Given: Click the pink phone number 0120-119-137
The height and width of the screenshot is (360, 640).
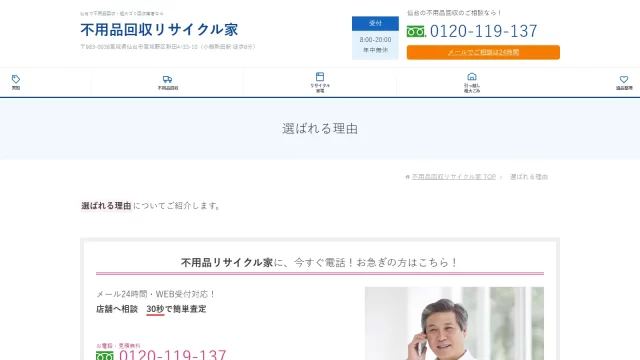Looking at the screenshot, I should click(x=173, y=354).
